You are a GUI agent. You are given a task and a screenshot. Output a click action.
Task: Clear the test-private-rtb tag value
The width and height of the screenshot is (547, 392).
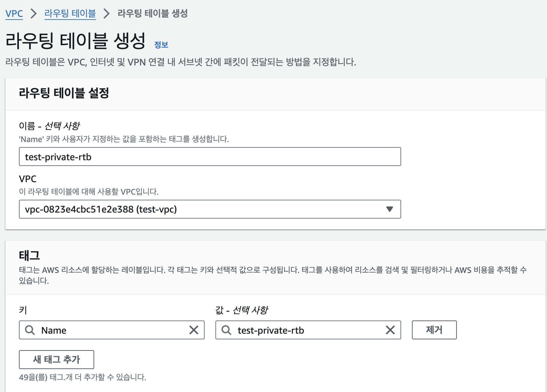point(390,330)
